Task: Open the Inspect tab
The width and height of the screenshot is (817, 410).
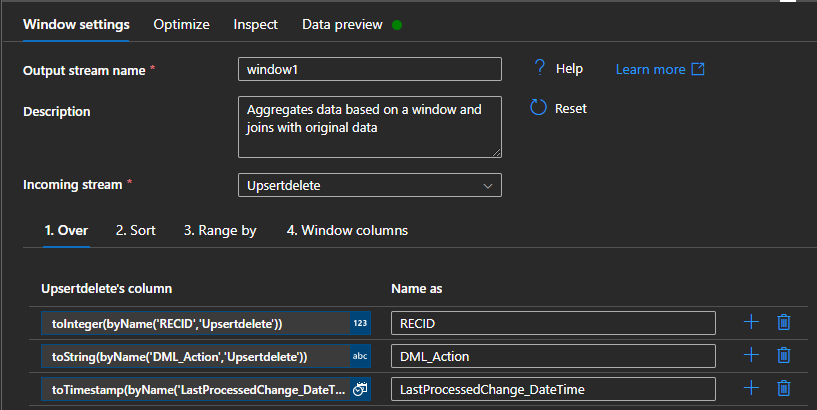Action: pyautogui.click(x=255, y=24)
